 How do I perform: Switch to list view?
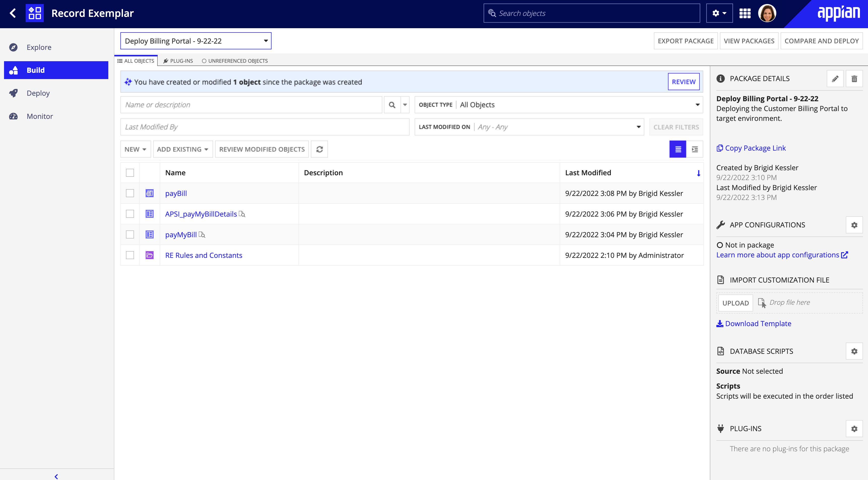click(x=678, y=149)
